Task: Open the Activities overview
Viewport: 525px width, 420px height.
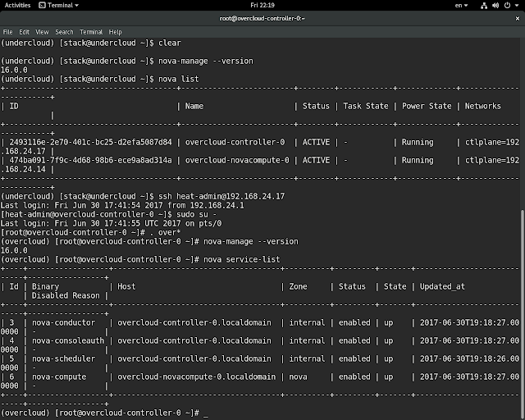Action: click(17, 6)
